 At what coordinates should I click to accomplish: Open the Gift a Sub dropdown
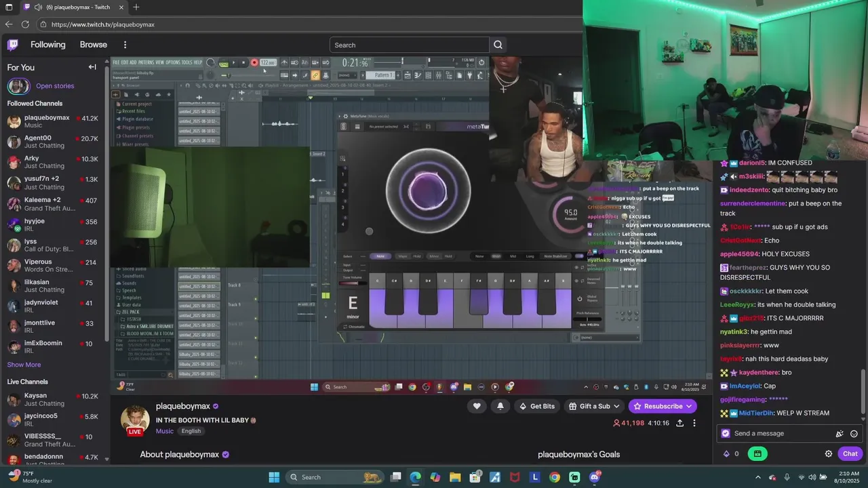click(593, 406)
